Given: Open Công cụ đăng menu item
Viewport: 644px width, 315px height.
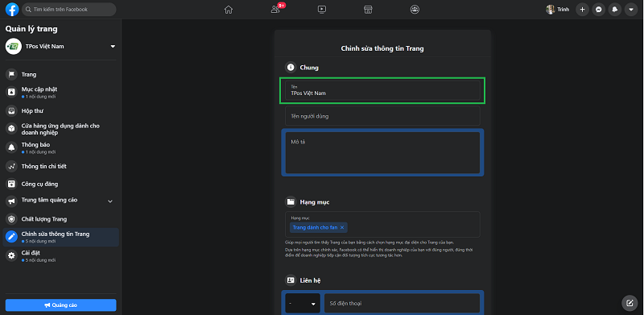Looking at the screenshot, I should tap(61, 184).
